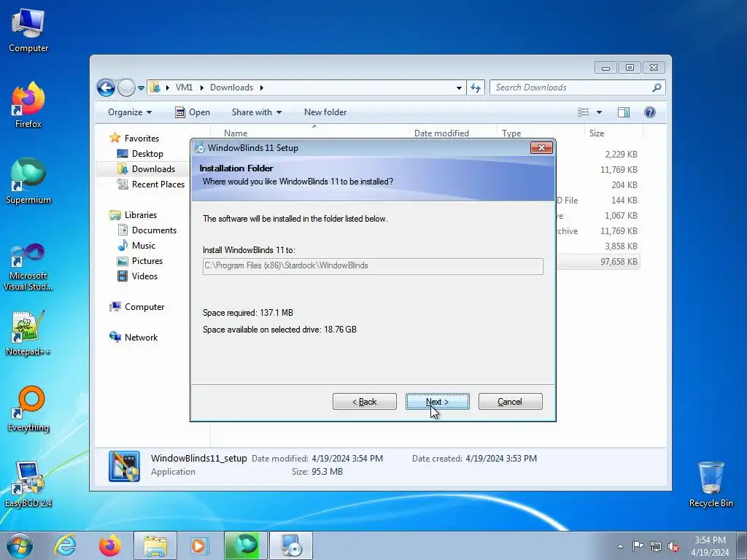Select the Everything search desktop shortcut

pyautogui.click(x=28, y=409)
